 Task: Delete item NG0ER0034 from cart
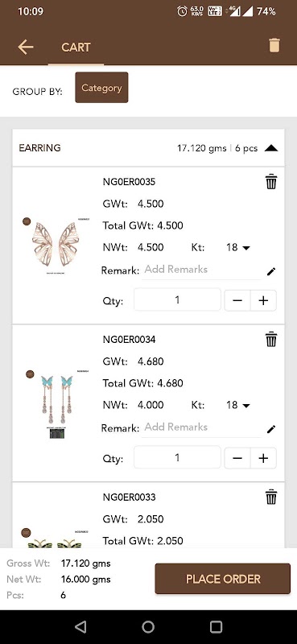coord(271,339)
